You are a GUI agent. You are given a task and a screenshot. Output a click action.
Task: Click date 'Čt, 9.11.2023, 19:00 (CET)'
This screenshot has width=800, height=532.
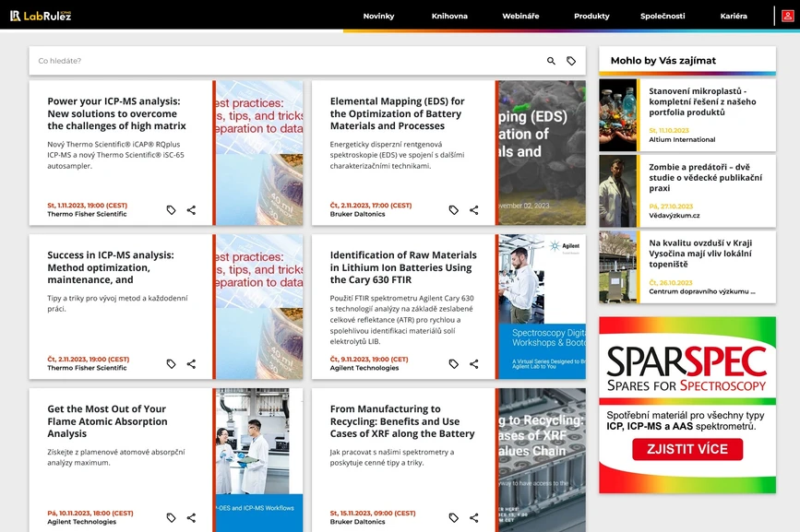coord(369,360)
